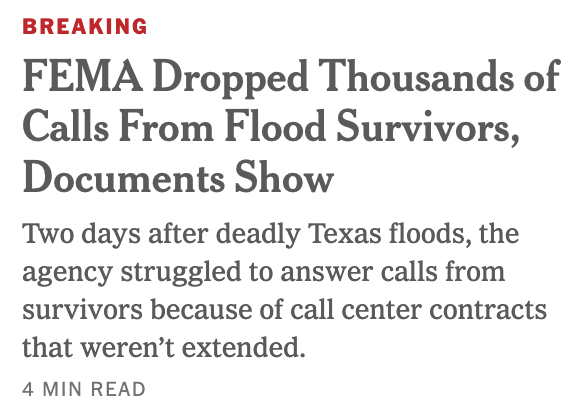Click the word extended in summary
Image resolution: width=586 pixels, height=410 pixels.
[244, 347]
